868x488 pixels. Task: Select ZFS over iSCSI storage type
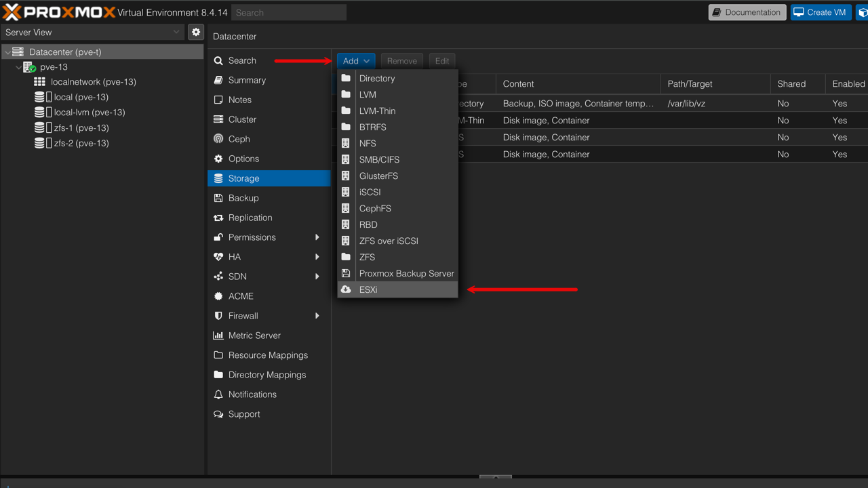point(389,241)
